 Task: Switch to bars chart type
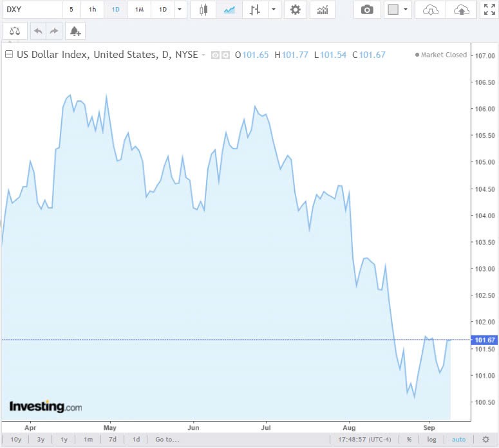pos(255,10)
